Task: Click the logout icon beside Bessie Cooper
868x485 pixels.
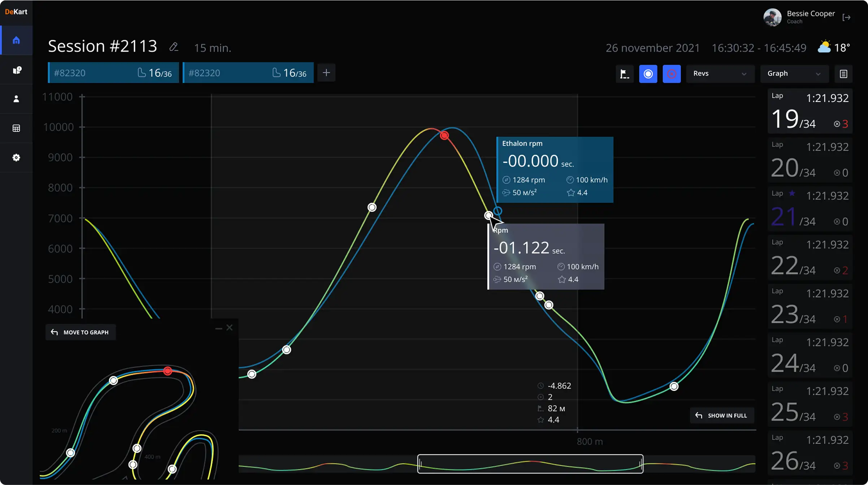Action: coord(846,17)
